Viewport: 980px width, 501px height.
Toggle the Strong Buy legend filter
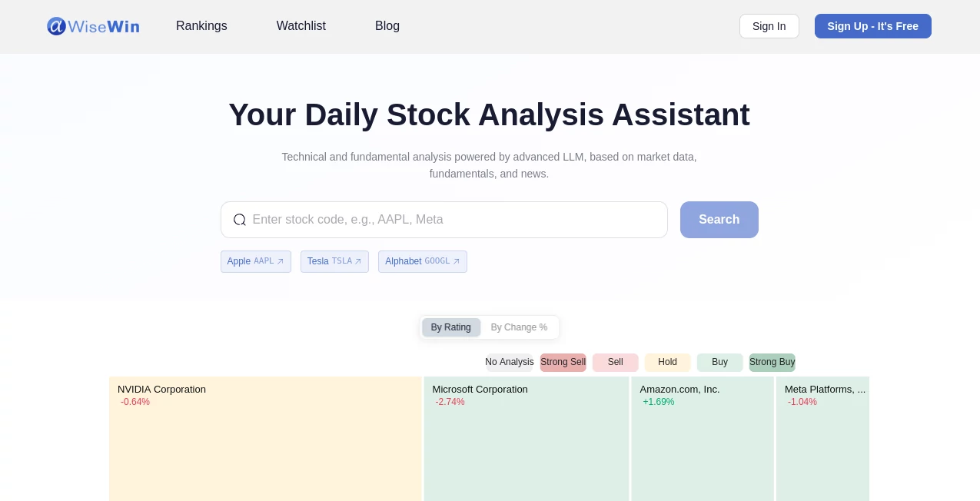[x=772, y=362]
